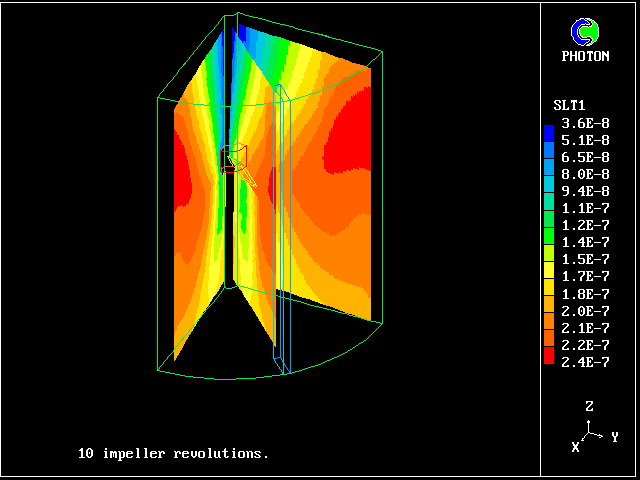Click the axis triad origin
The image size is (640, 480).
coord(590,433)
